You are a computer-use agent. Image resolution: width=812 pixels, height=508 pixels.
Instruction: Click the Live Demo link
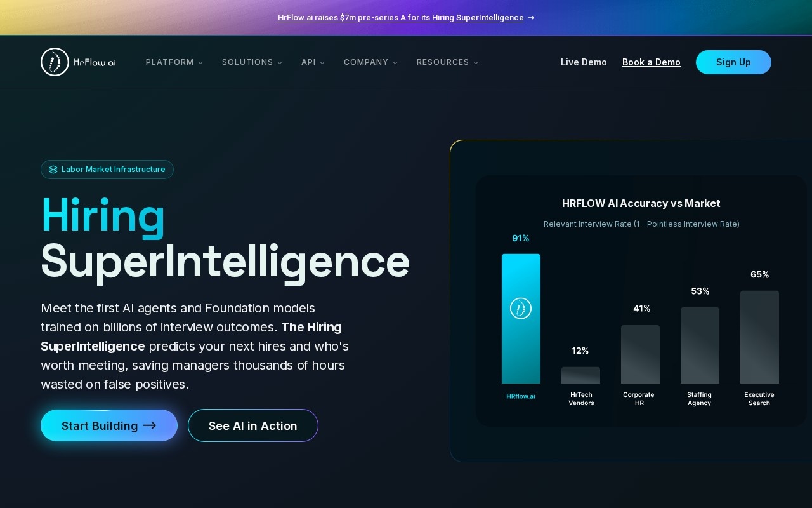584,62
